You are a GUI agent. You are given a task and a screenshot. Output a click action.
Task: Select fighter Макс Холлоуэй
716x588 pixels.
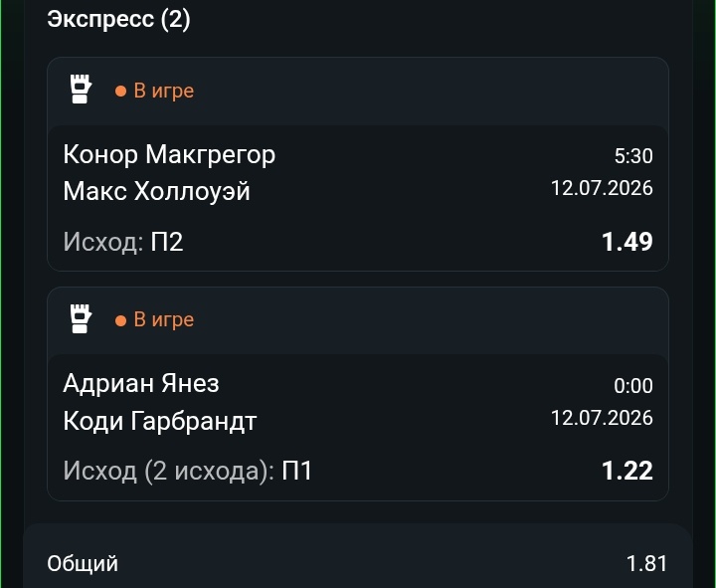coord(157,191)
